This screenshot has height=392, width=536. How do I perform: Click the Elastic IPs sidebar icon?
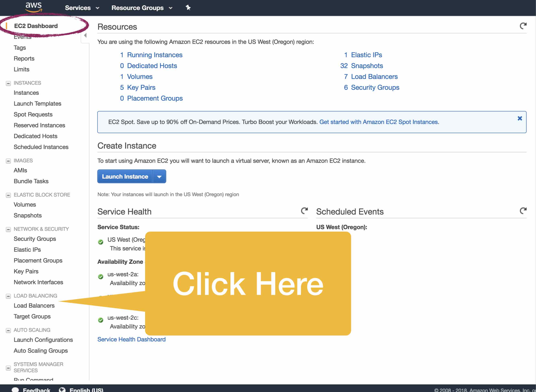[27, 249]
